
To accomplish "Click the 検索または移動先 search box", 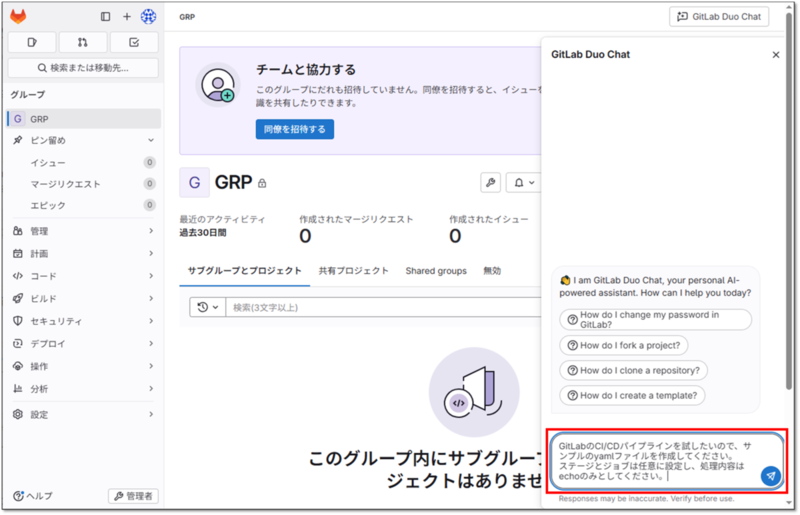I will 83,68.
